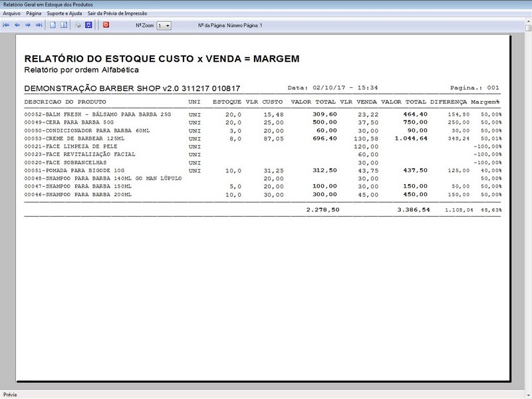Open the Arquivo menu

tap(11, 13)
